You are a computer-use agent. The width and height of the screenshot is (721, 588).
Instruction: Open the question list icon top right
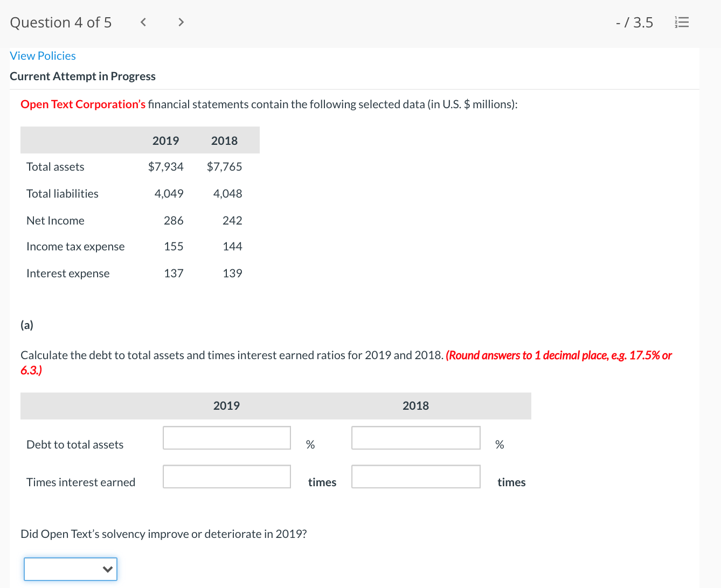(x=682, y=22)
